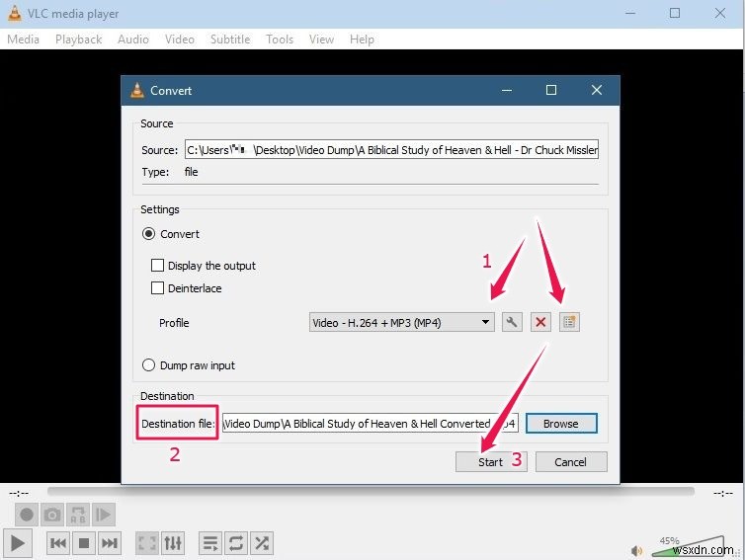745x560 pixels.
Task: Take a snapshot with the camera icon
Action: 52,515
